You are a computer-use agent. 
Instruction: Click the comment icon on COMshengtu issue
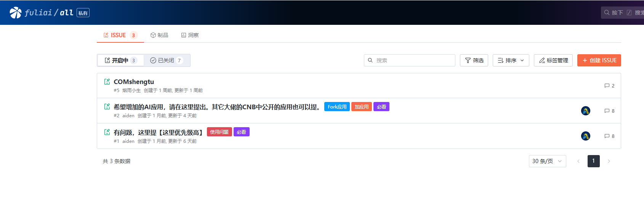pos(607,86)
